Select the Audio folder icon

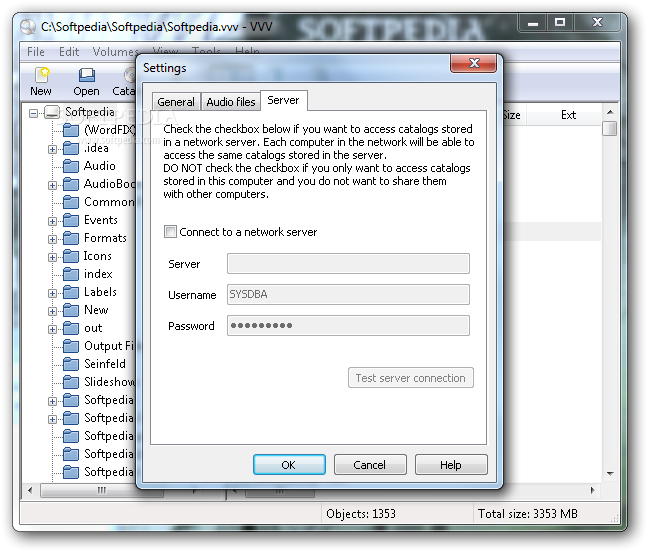[x=71, y=167]
